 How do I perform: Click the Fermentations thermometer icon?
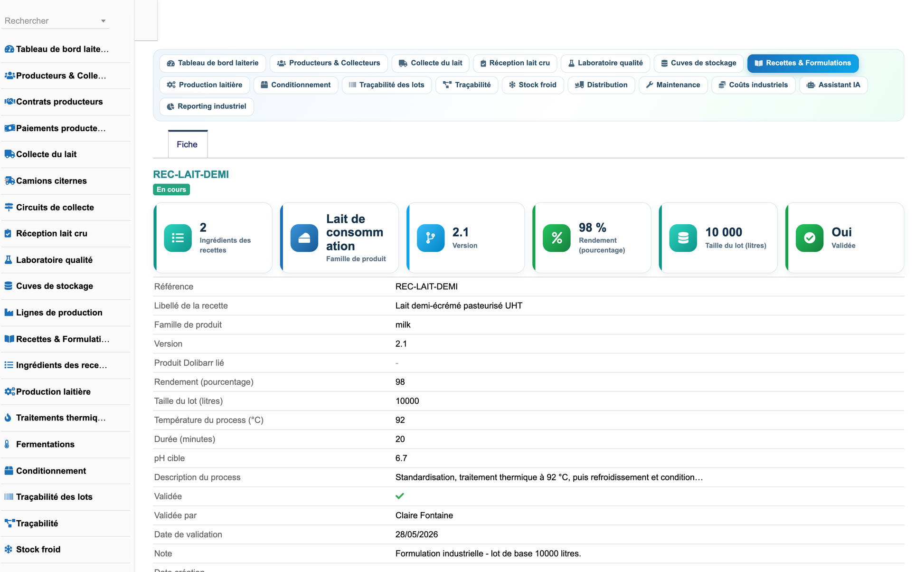[x=7, y=444]
